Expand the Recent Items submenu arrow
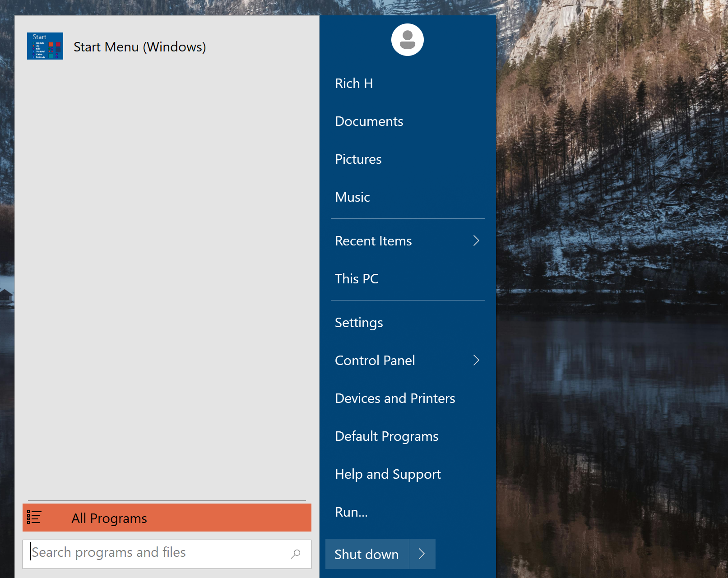 point(476,240)
